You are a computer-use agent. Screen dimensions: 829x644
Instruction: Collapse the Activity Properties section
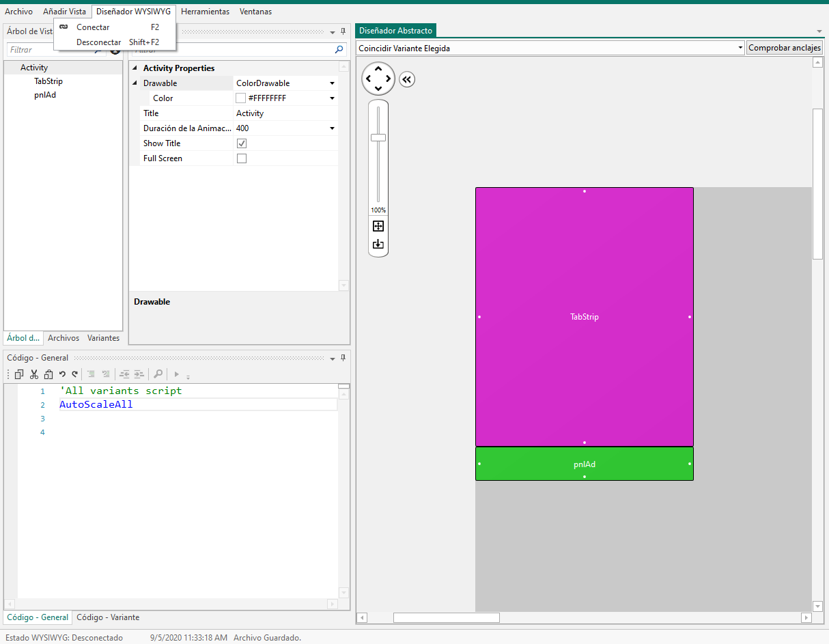[135, 68]
